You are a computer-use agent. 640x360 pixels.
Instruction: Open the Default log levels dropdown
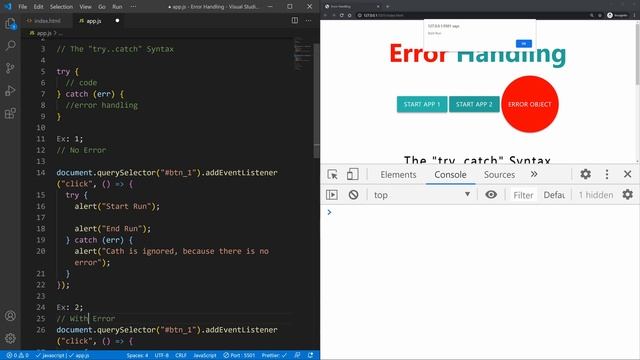pyautogui.click(x=554, y=195)
